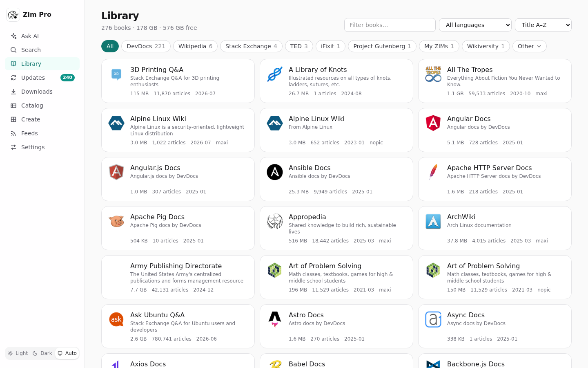Click the Downloads arrow icon in sidebar
This screenshot has width=588, height=368.
(13, 92)
